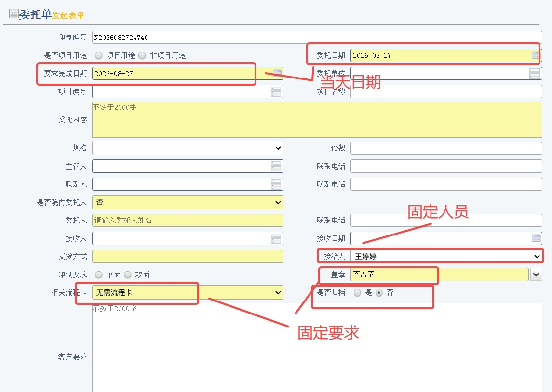Select 项目用途 radio button
The height and width of the screenshot is (392, 552).
pyautogui.click(x=99, y=55)
